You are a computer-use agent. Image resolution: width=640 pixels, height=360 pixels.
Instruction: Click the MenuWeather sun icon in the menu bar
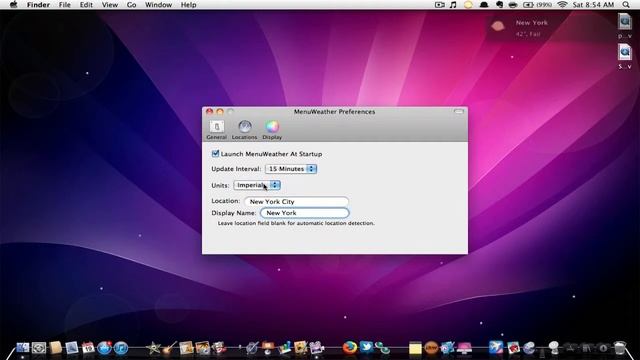coord(468,5)
